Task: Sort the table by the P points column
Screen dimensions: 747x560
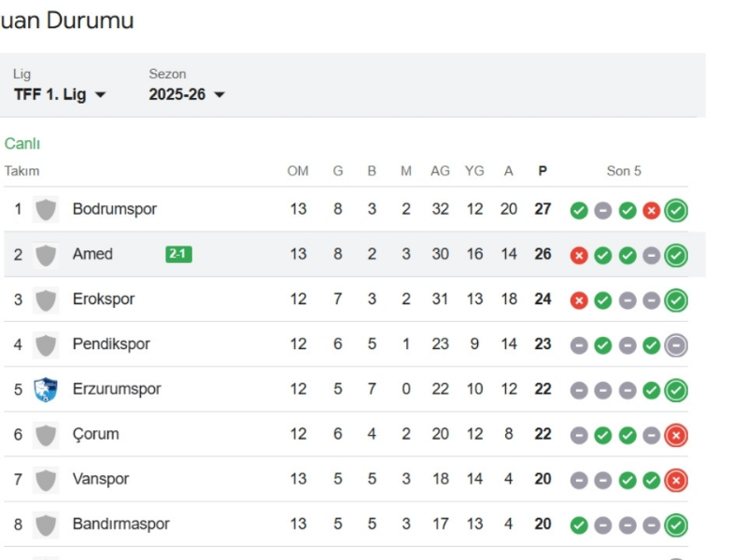Action: pos(542,171)
